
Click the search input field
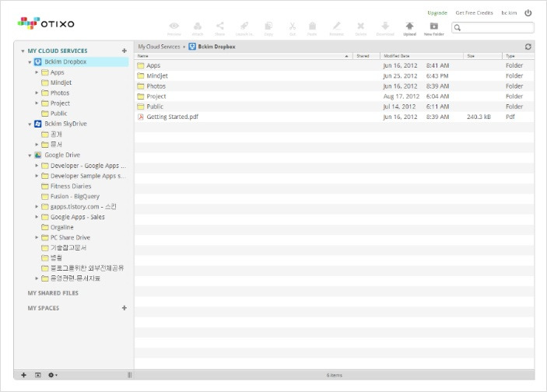tap(493, 27)
